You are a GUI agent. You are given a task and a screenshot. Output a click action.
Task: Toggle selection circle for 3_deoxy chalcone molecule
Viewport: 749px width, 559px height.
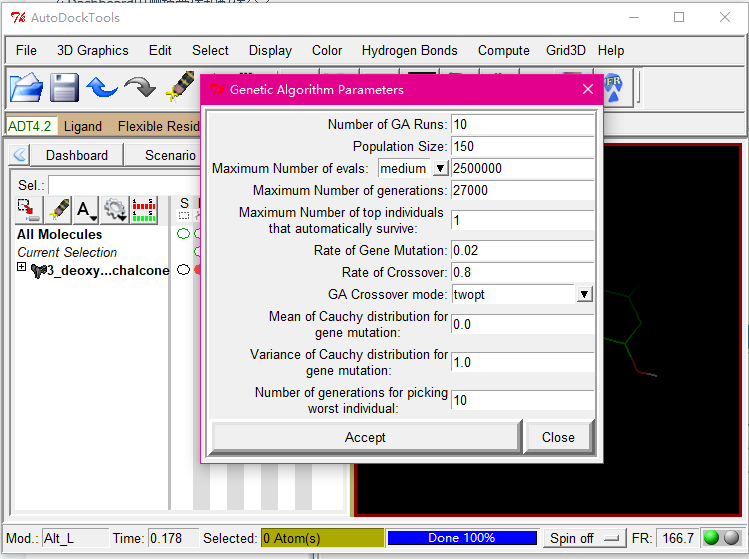coord(183,270)
